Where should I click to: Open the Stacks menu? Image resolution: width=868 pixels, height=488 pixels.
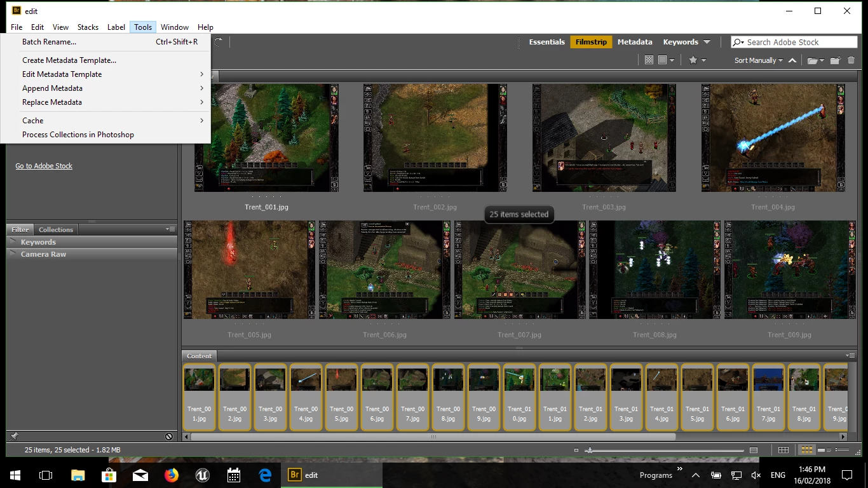pos(88,27)
